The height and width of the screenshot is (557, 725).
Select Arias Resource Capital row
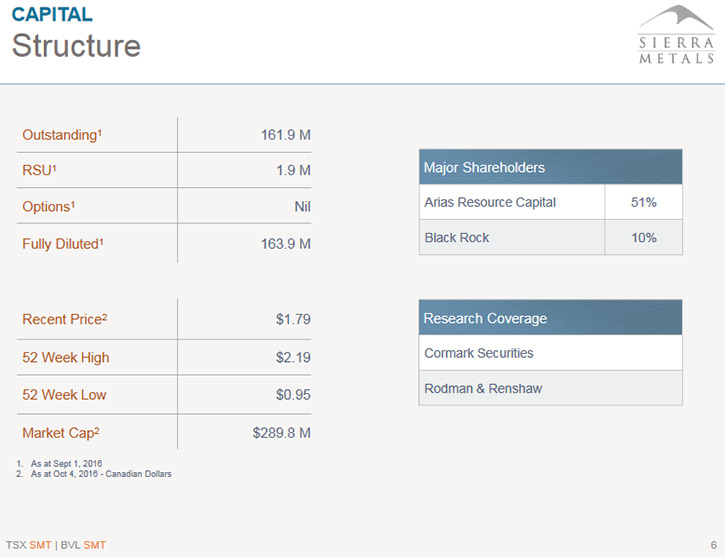[x=550, y=202]
